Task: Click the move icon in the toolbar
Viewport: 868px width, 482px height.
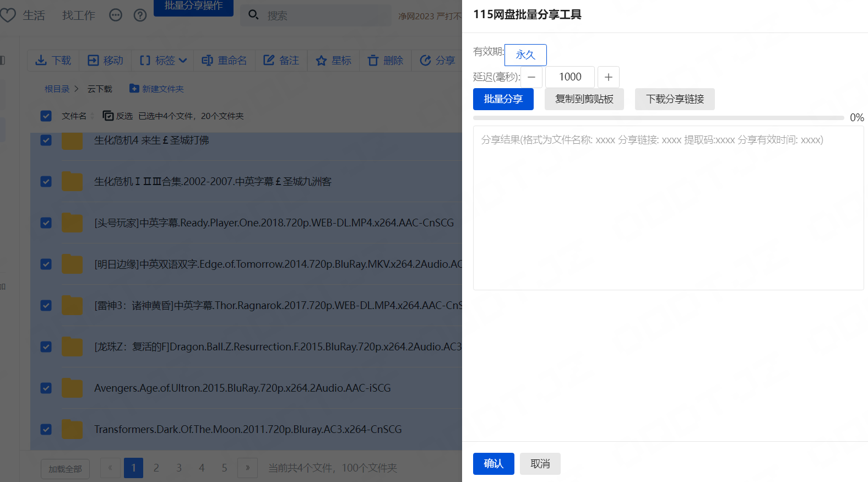Action: [94, 61]
